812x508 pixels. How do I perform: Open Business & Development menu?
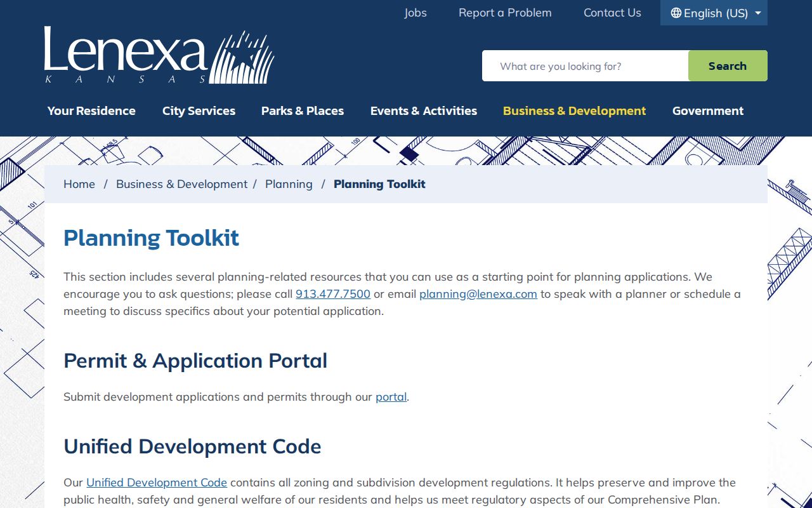tap(574, 111)
